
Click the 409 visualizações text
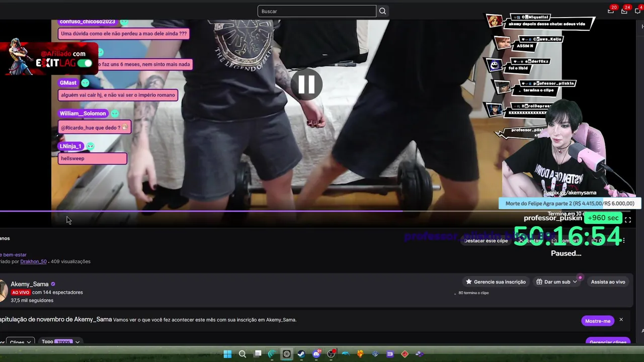click(70, 261)
